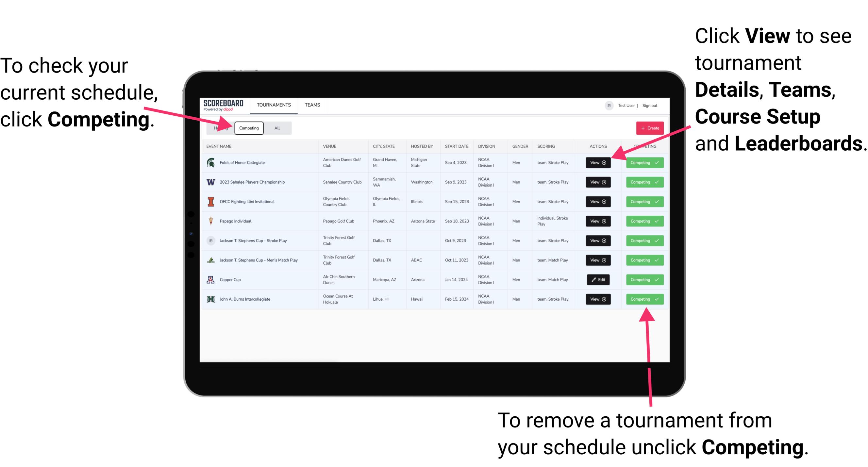Select the Competing filter tab
The image size is (868, 467).
248,128
